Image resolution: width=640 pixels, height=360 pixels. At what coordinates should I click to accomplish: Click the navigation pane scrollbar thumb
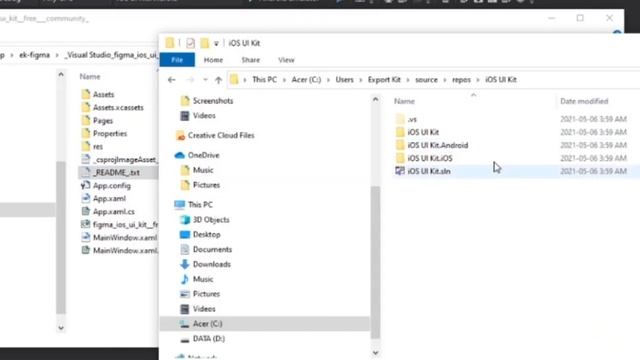tap(376, 262)
